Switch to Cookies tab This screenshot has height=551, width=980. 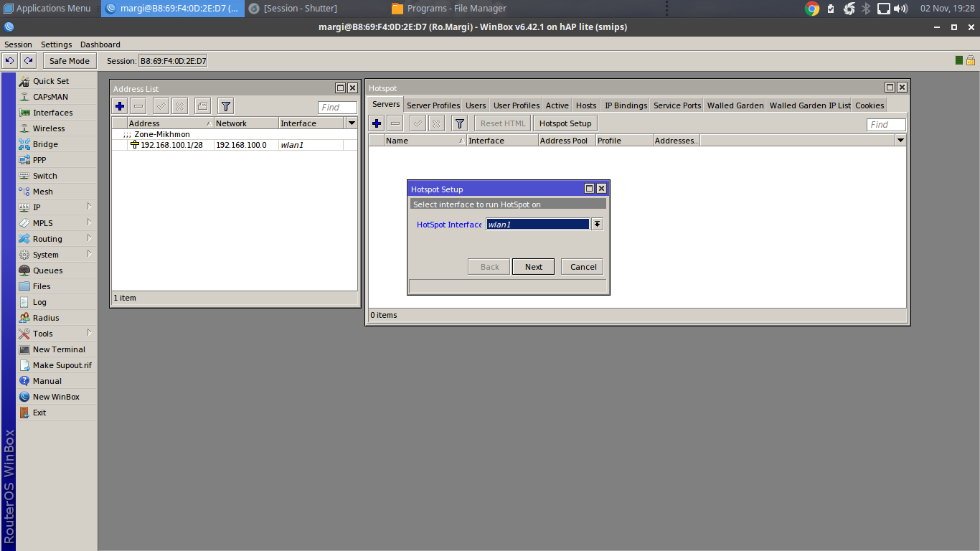[x=870, y=105]
